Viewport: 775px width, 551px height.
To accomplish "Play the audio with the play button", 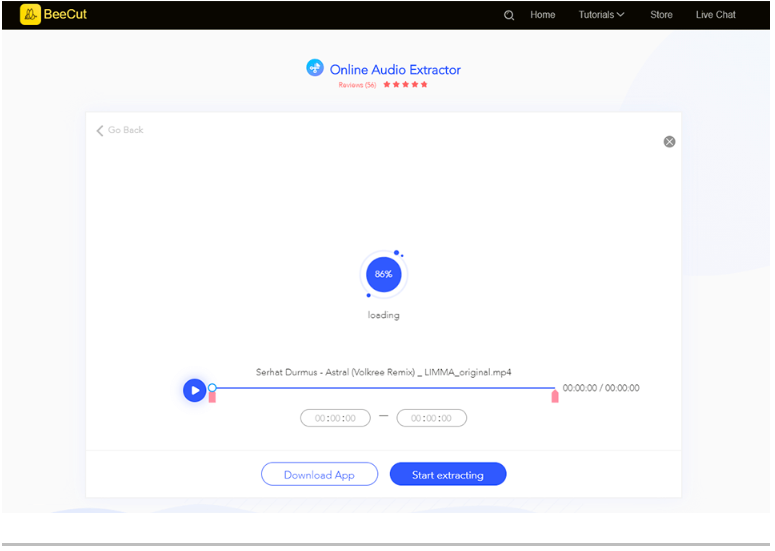I will (x=195, y=390).
